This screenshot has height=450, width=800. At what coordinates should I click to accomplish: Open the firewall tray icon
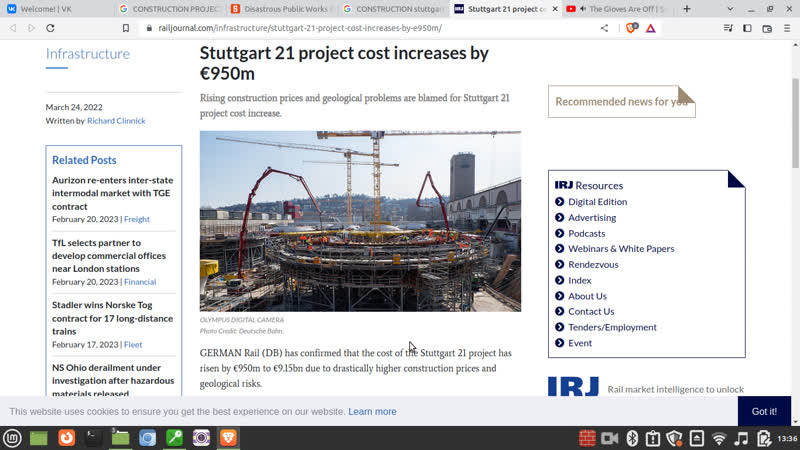click(x=587, y=438)
